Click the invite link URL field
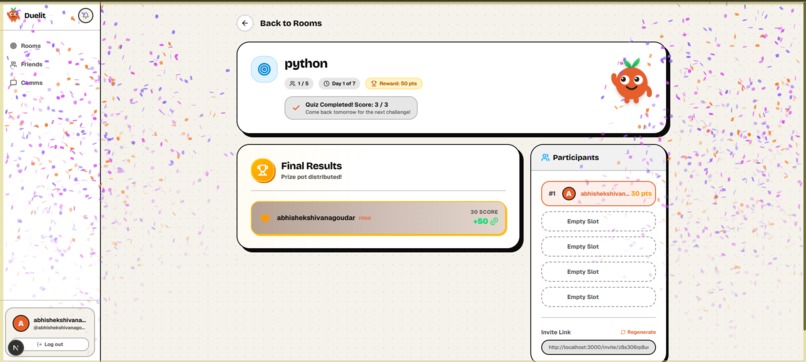Image resolution: width=806 pixels, height=362 pixels. [x=598, y=347]
